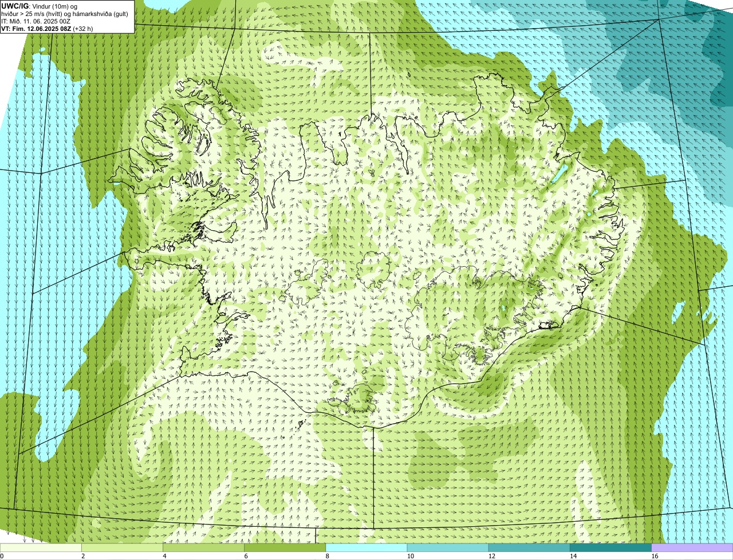Click the legend tick label '16'
Viewport: 733px width, 560px height.
655,556
